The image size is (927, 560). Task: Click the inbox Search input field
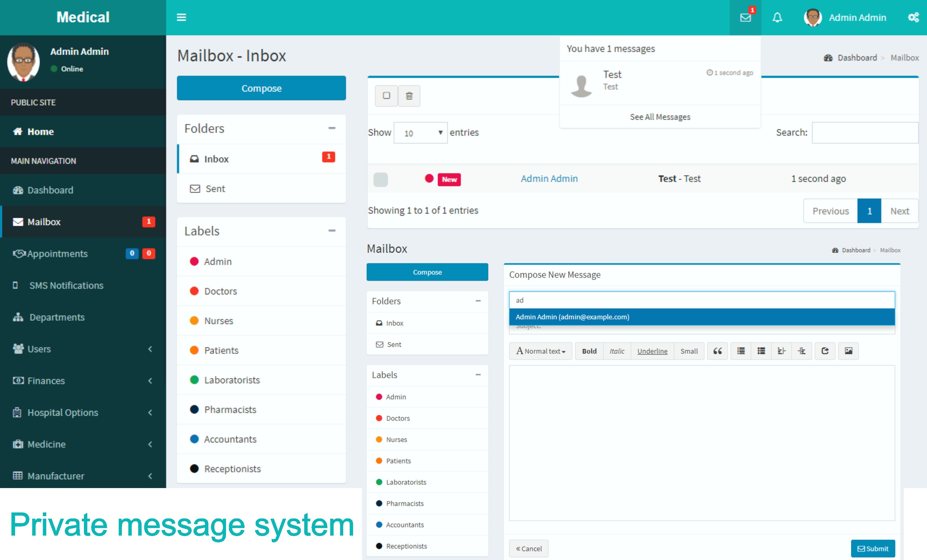click(x=865, y=133)
